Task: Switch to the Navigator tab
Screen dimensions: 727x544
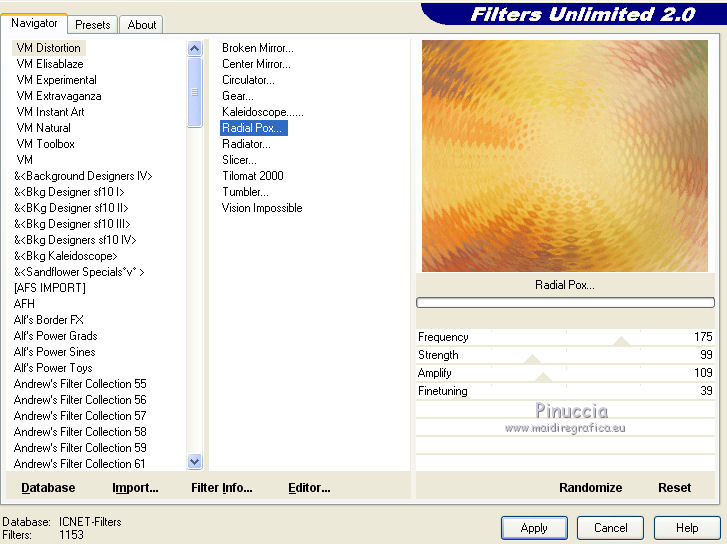Action: 34,23
